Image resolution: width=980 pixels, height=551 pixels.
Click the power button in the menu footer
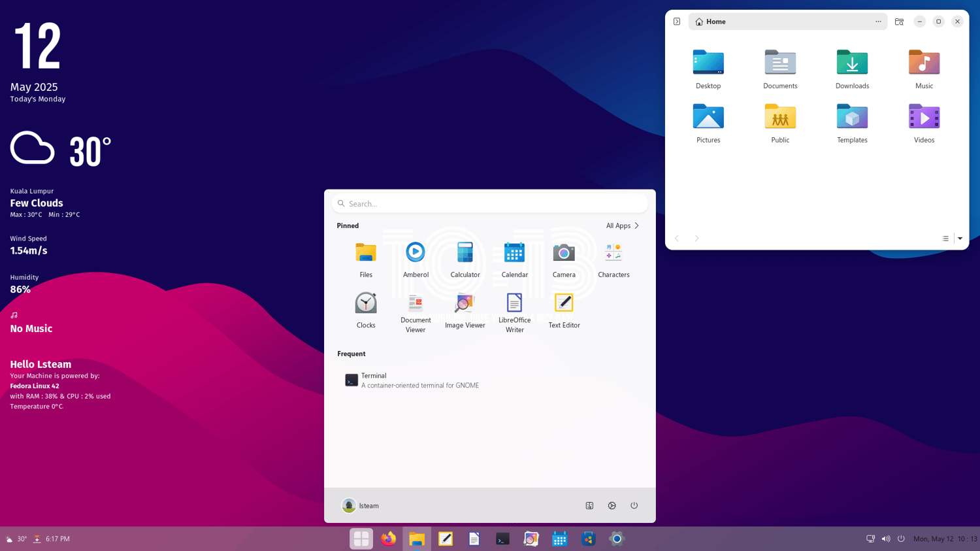coord(634,505)
